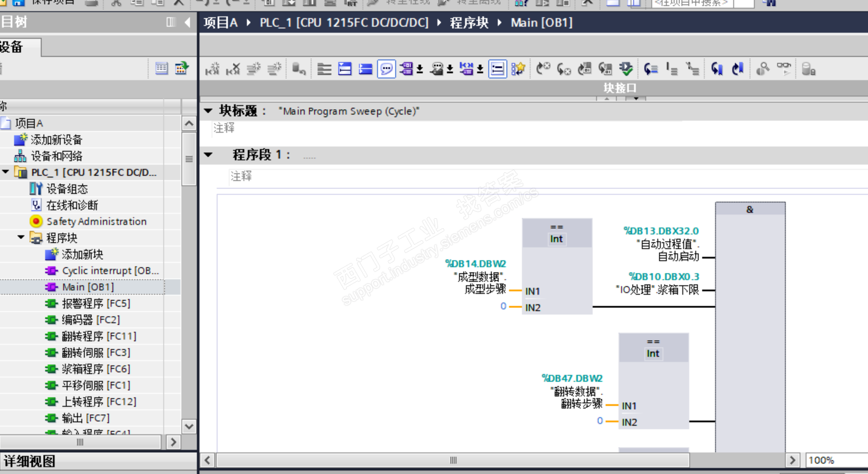Open the tag information dropdown arrow

pyautogui.click(x=450, y=70)
